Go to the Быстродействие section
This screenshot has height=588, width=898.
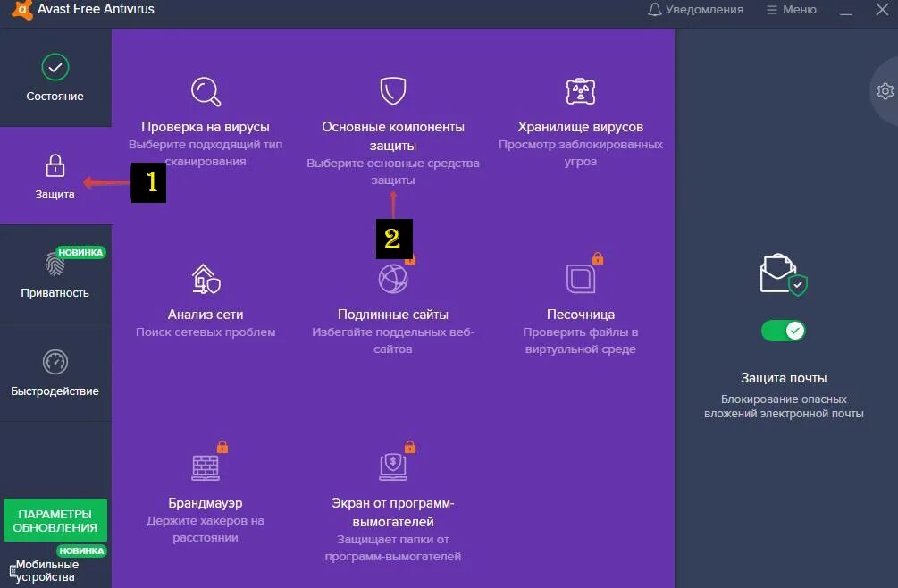click(x=55, y=373)
